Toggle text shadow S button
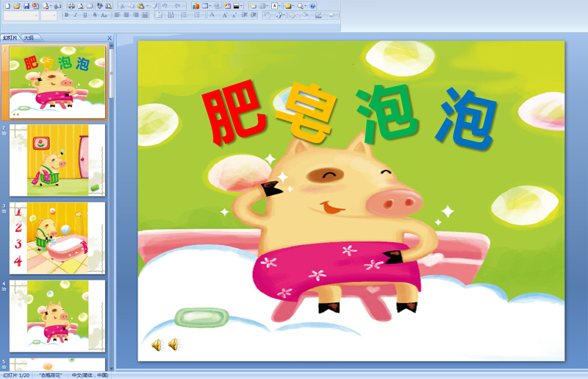 [95, 15]
